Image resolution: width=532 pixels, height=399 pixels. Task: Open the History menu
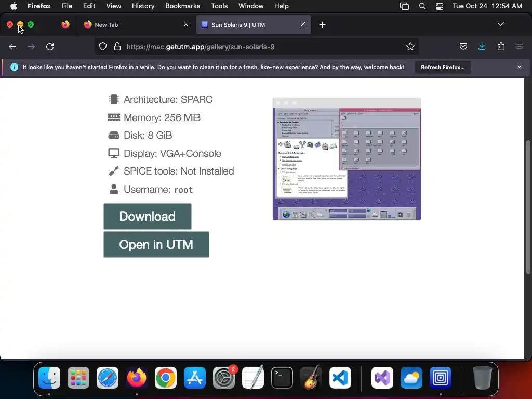tap(143, 6)
